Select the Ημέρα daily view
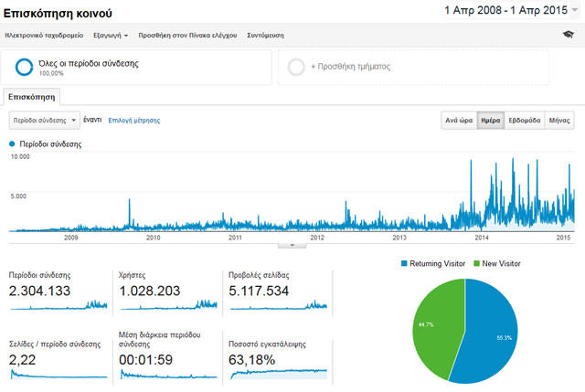This screenshot has height=392, width=585. coord(491,120)
